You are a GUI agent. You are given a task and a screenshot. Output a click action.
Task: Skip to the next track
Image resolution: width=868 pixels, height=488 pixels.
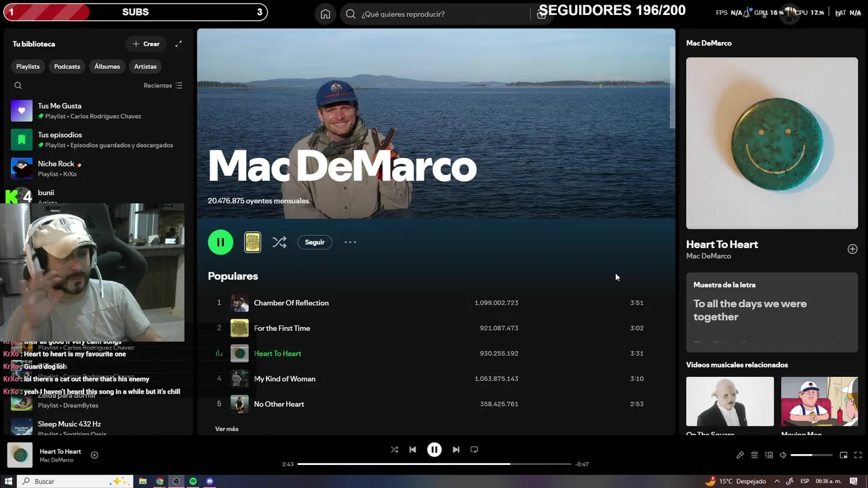(x=456, y=449)
